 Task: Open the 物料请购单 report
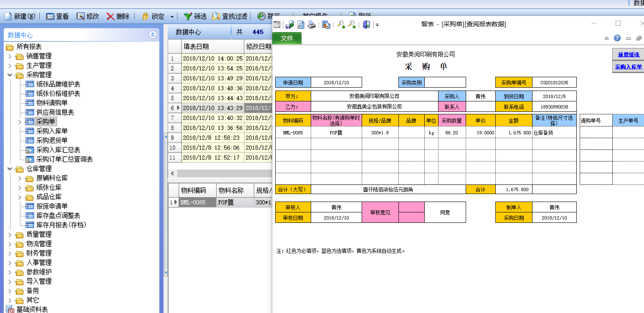pyautogui.click(x=52, y=103)
